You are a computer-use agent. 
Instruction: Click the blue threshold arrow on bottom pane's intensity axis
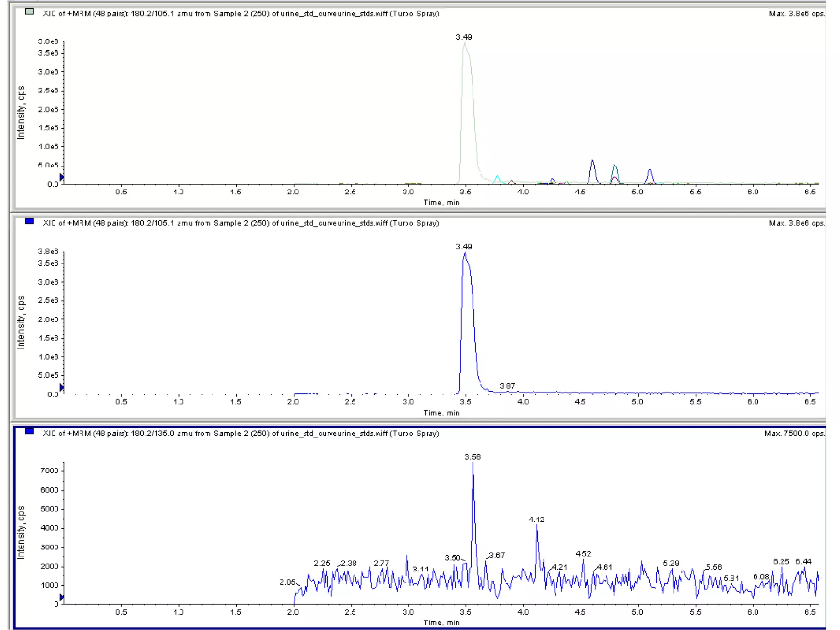pyautogui.click(x=62, y=597)
